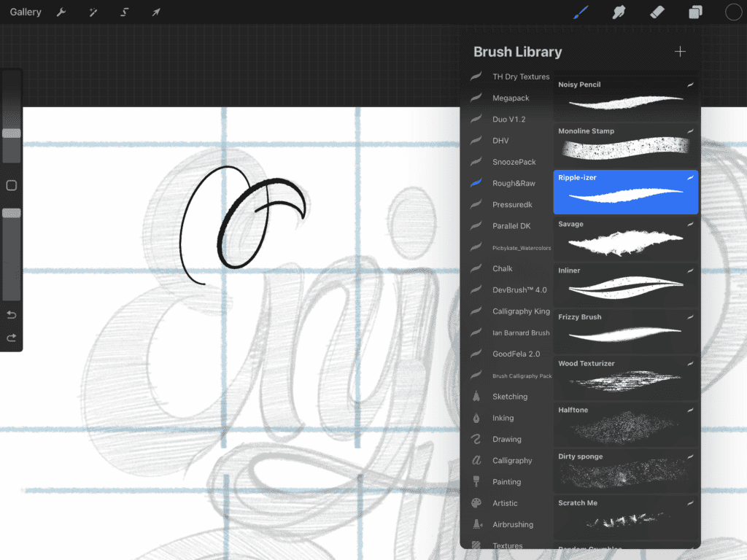Tap the redo arrow in the sidebar
This screenshot has width=747, height=560.
[x=11, y=338]
